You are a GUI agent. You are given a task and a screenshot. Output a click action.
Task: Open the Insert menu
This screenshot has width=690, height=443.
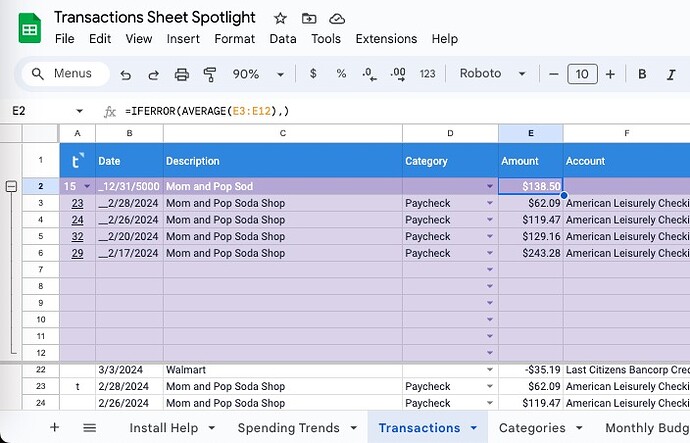183,39
